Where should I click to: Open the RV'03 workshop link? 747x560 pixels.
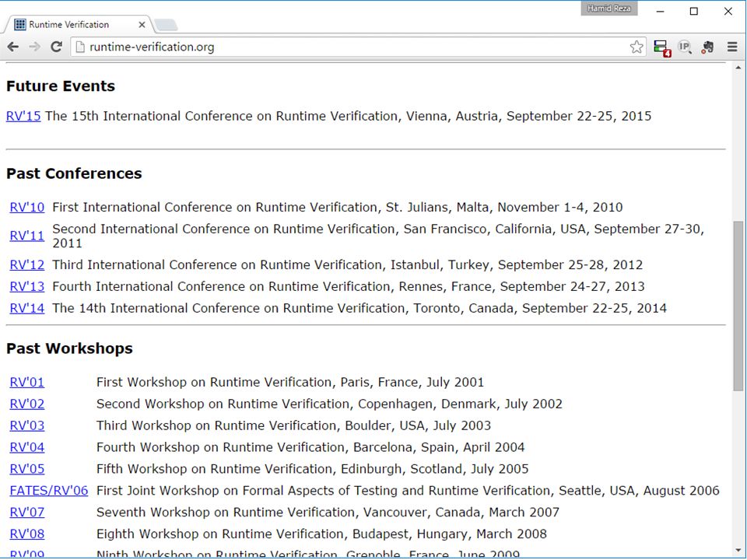click(x=27, y=425)
